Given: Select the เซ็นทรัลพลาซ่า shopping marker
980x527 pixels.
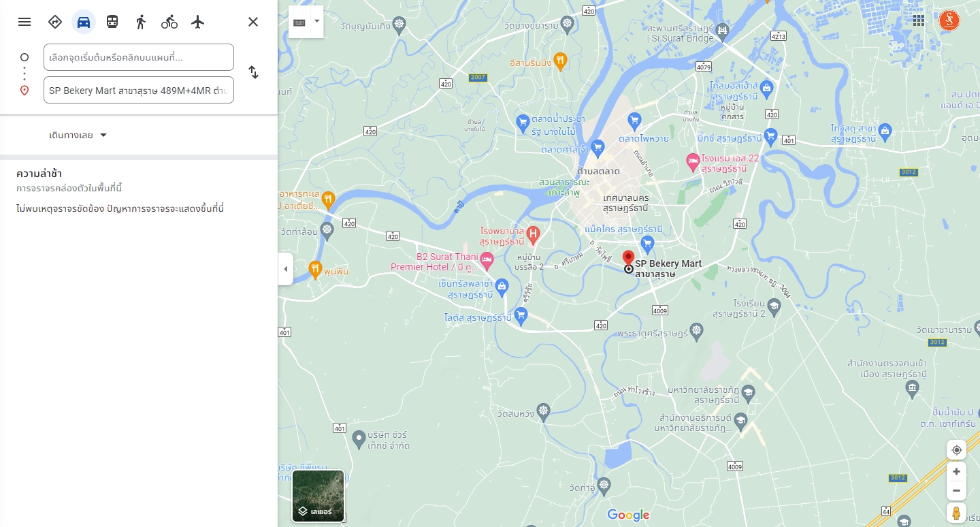Looking at the screenshot, I should pos(502,286).
